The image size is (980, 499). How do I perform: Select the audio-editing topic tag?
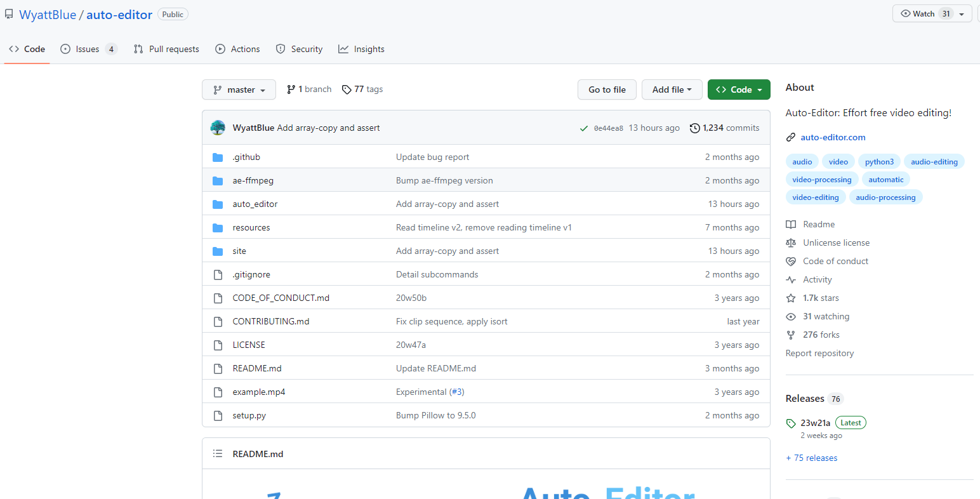tap(934, 162)
